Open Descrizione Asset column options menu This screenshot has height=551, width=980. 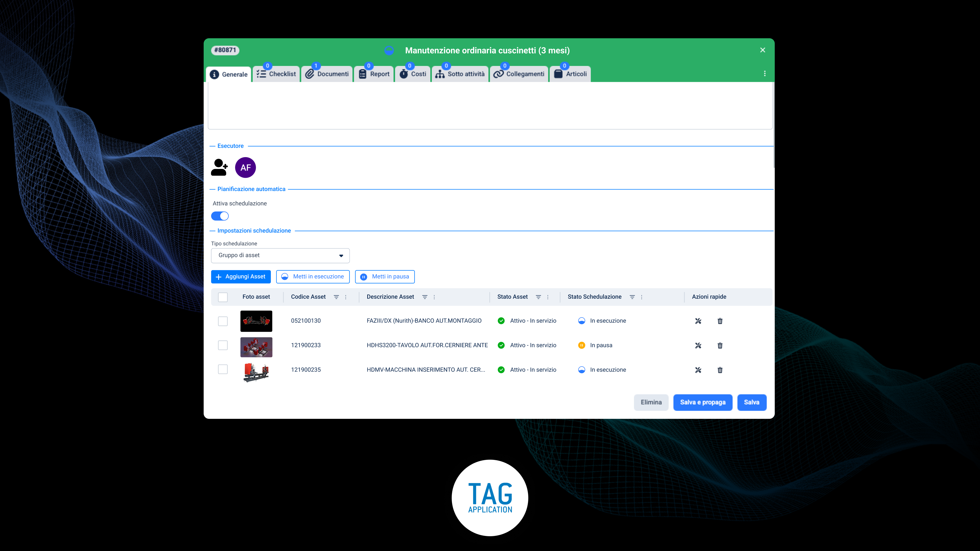click(x=434, y=297)
